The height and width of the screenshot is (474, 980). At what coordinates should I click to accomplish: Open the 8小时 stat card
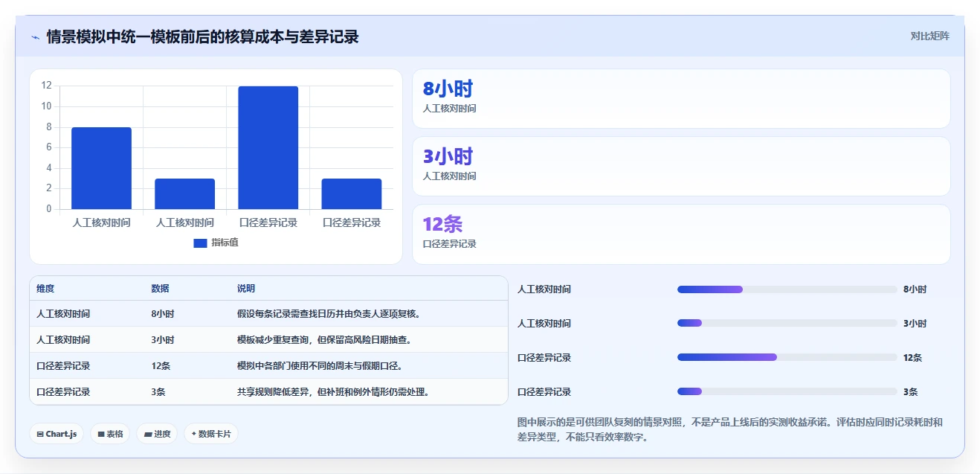[x=681, y=98]
